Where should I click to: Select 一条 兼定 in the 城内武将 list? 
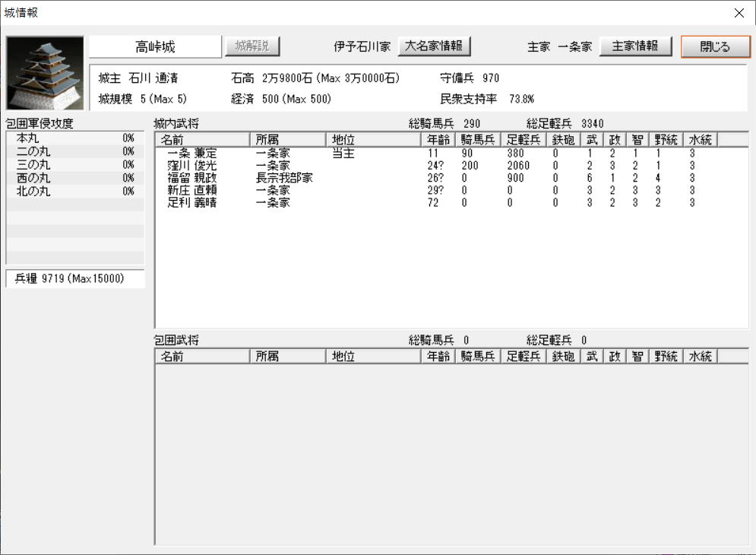tap(191, 154)
